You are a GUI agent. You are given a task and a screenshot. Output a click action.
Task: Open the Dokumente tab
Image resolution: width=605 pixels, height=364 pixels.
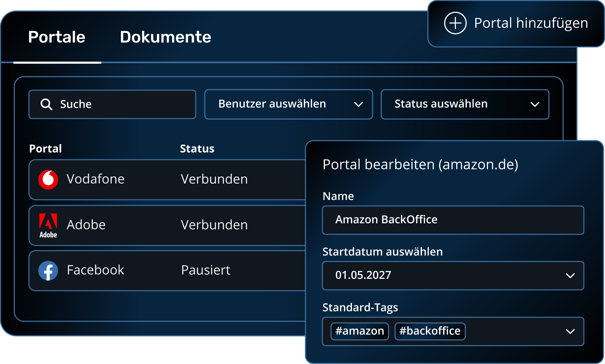166,37
